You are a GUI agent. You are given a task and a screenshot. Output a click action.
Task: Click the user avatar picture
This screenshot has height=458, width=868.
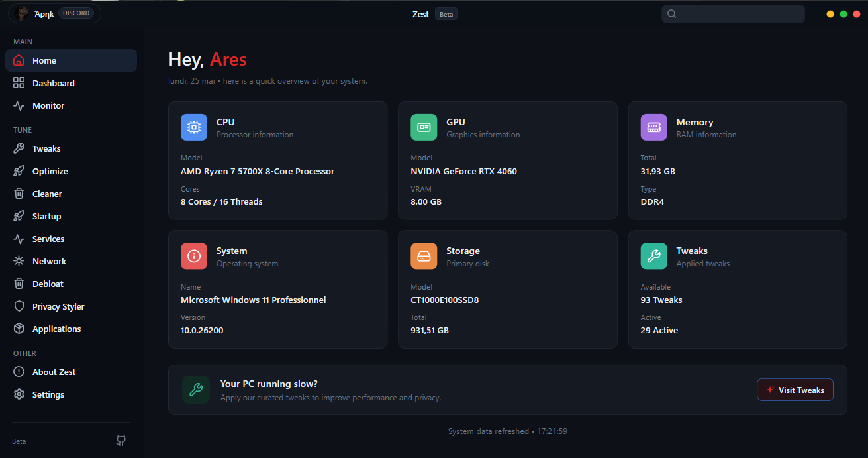pos(22,13)
